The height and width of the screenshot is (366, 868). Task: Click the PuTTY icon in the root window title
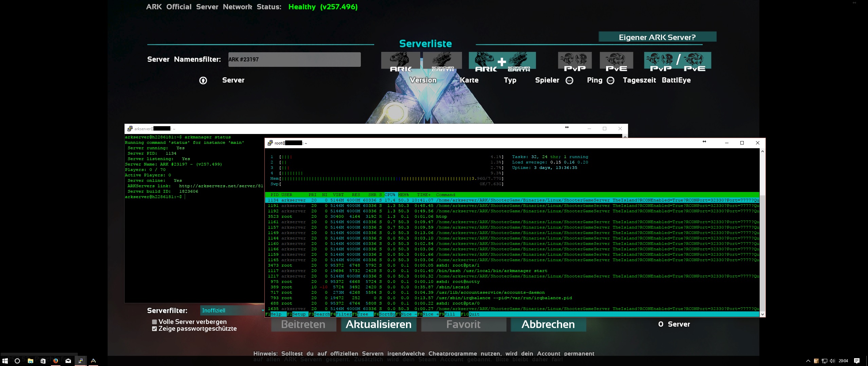pos(270,143)
